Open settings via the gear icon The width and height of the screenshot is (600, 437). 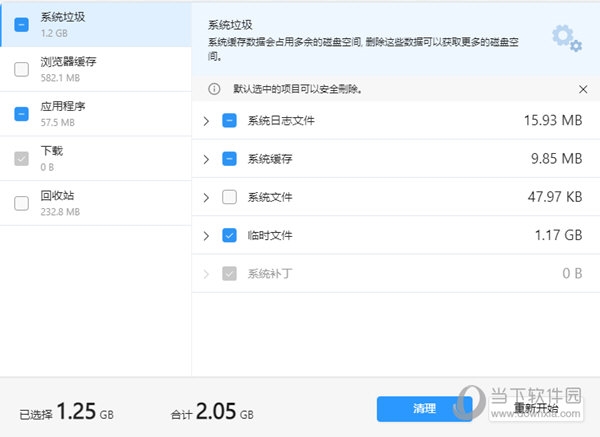[x=566, y=38]
